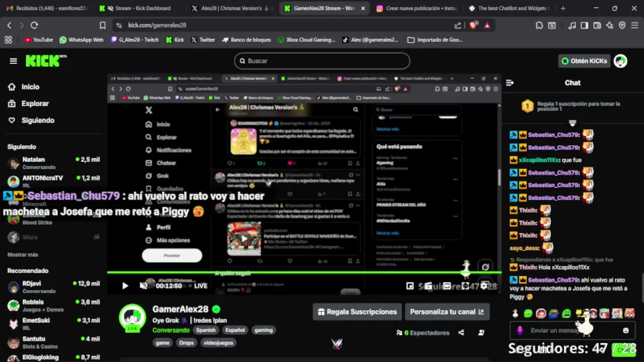Viewport: 644px width, 362px height.
Task: Click the GamerAlex28 channel avatar
Action: pyautogui.click(x=132, y=317)
